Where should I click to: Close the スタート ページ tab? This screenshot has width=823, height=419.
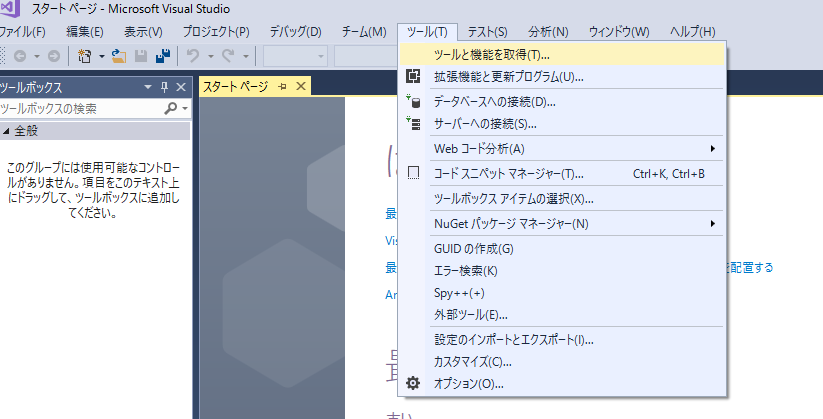click(x=301, y=86)
